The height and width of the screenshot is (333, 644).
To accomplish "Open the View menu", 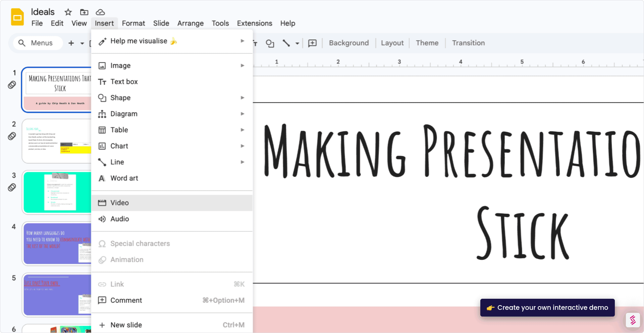I will point(79,23).
